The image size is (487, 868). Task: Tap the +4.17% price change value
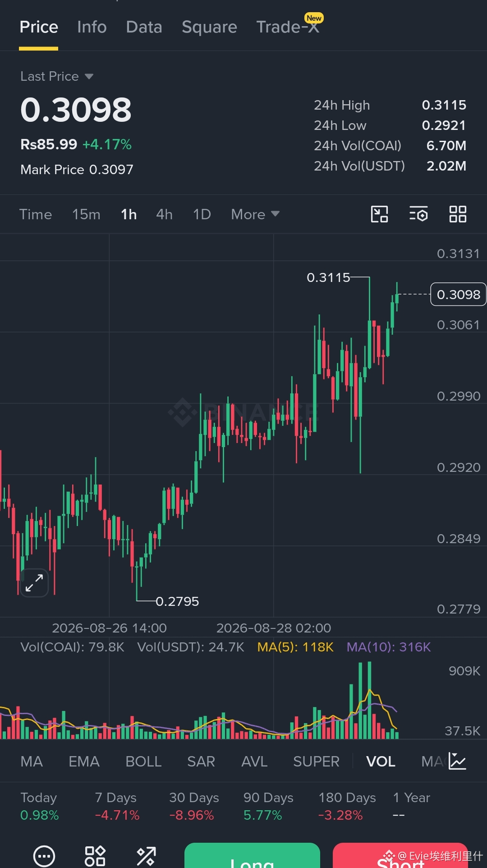(107, 144)
